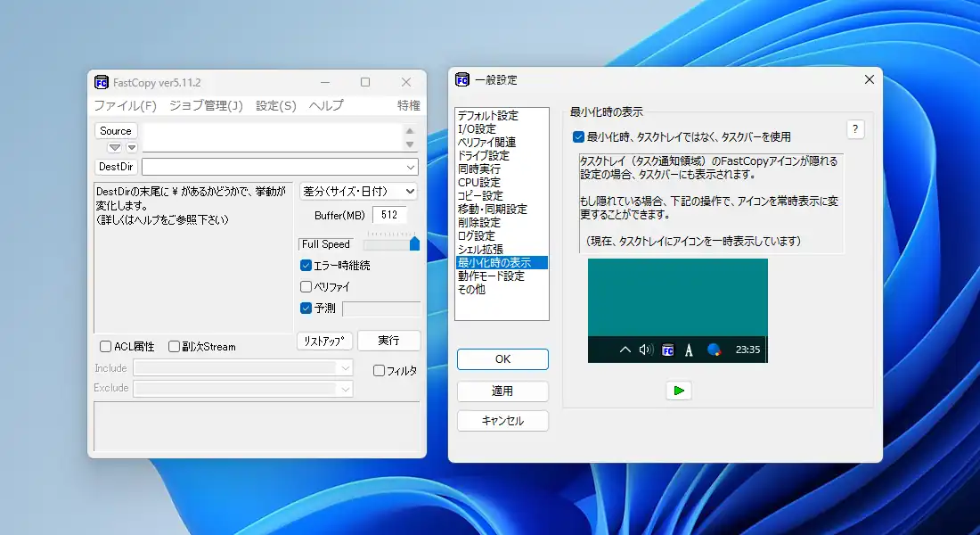Open the 差分(サイズ・日付) copy mode dropdown

tap(359, 191)
